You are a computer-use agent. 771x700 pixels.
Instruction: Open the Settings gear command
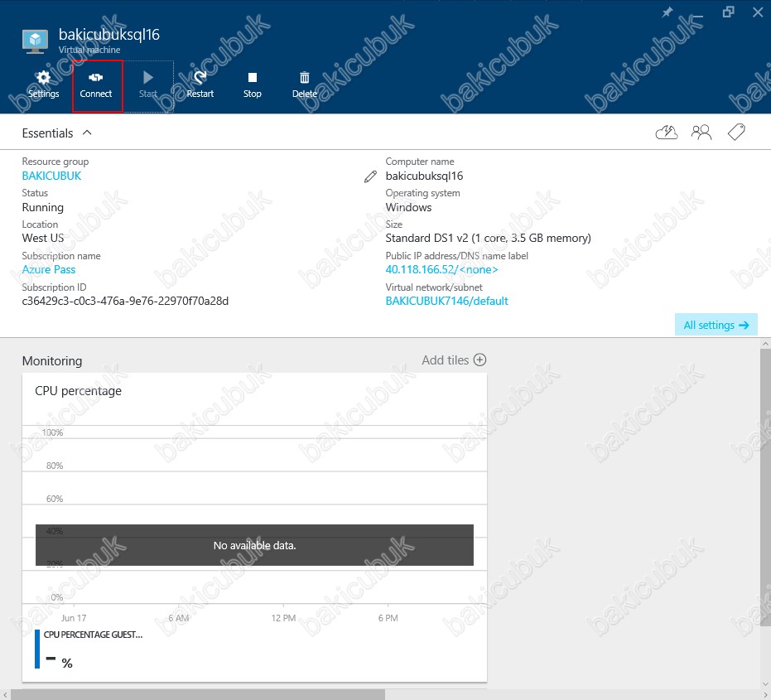(x=43, y=84)
